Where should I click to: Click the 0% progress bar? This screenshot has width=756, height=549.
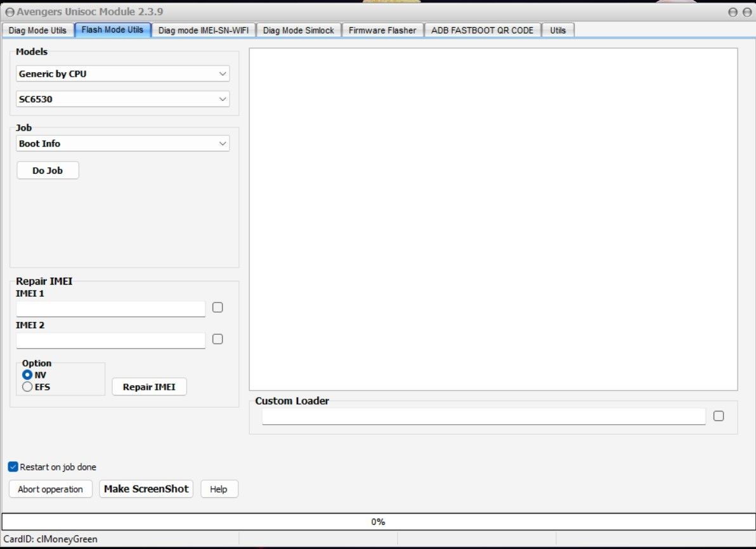(378, 522)
